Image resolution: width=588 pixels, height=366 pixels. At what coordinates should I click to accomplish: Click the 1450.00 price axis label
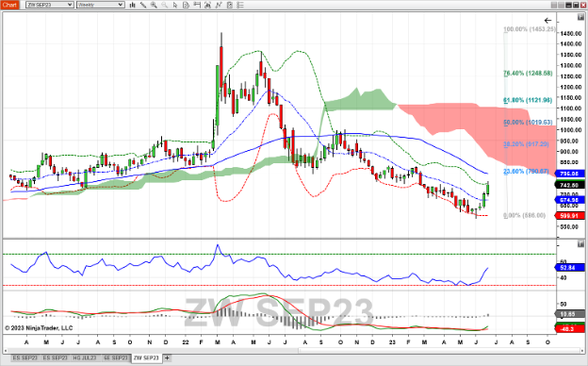pos(571,33)
